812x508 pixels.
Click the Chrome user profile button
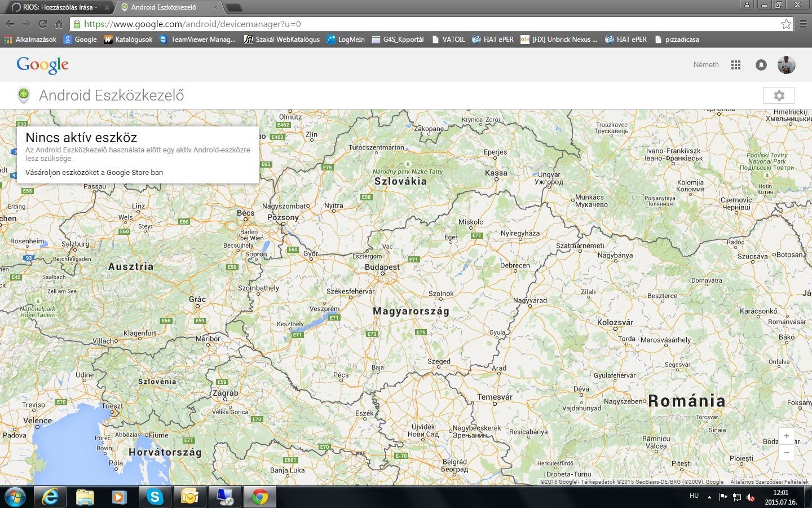click(747, 5)
